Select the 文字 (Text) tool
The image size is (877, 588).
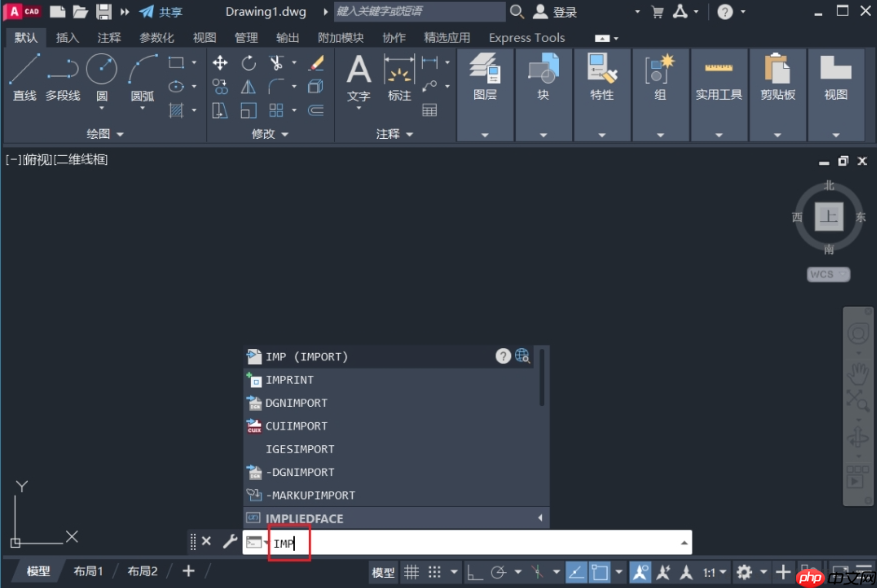coord(359,78)
